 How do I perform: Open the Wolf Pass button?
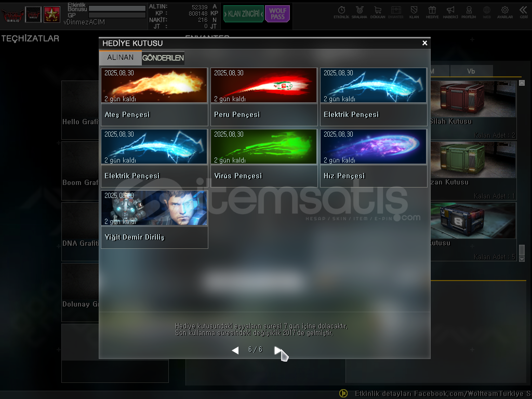point(277,14)
